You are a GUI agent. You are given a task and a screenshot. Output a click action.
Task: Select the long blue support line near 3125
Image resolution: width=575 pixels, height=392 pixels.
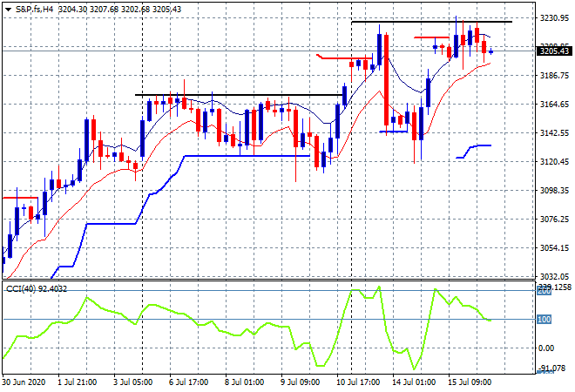(247, 156)
